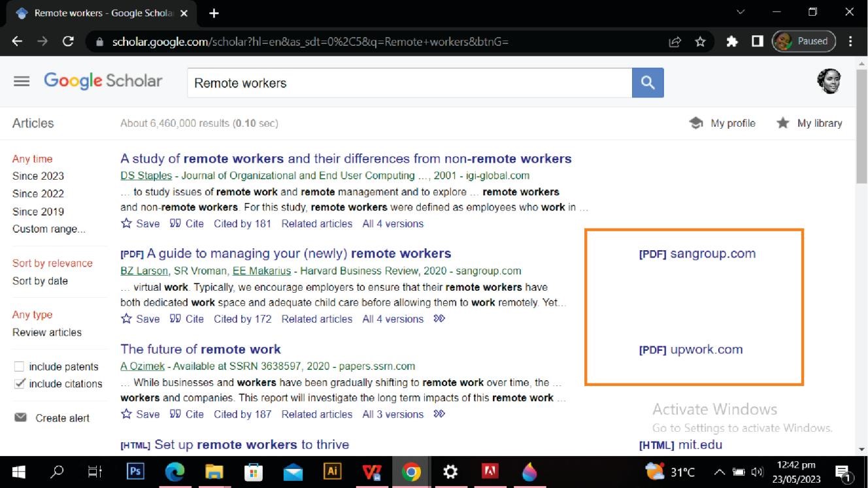
Task: Open a new tab with the plus button
Action: [x=214, y=13]
